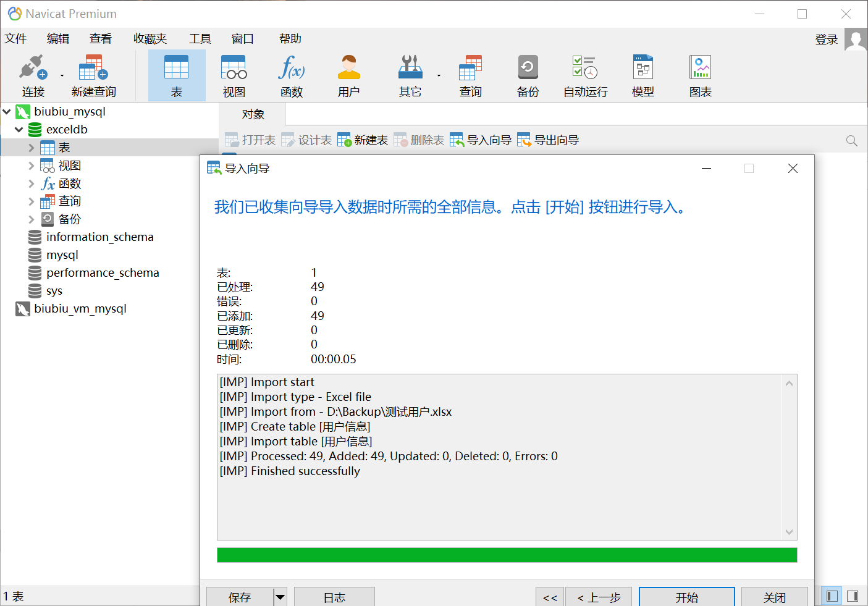Expand the 备份 node in the tree
This screenshot has height=606, width=868.
click(32, 219)
